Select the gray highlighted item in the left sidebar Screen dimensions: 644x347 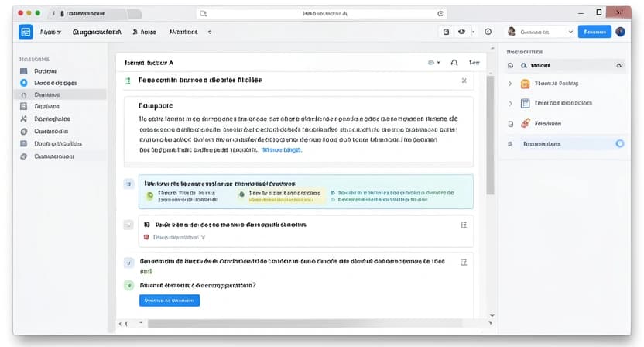[x=61, y=94]
